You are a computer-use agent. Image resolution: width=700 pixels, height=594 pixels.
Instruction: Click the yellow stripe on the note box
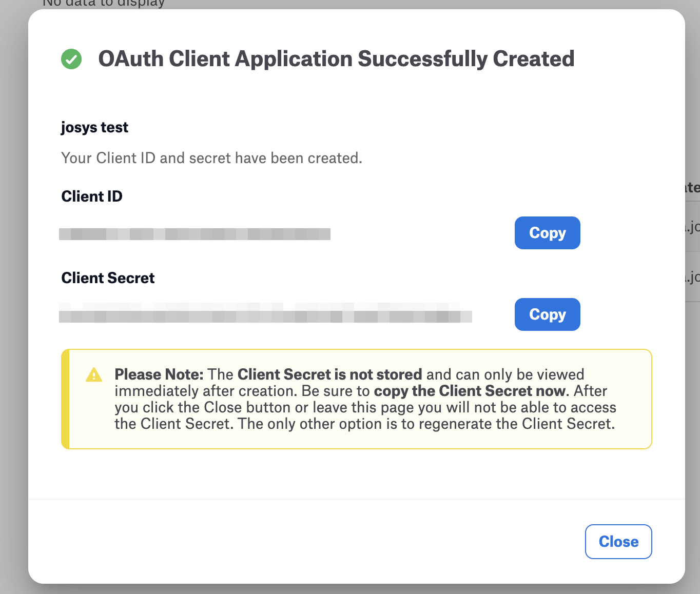point(65,399)
